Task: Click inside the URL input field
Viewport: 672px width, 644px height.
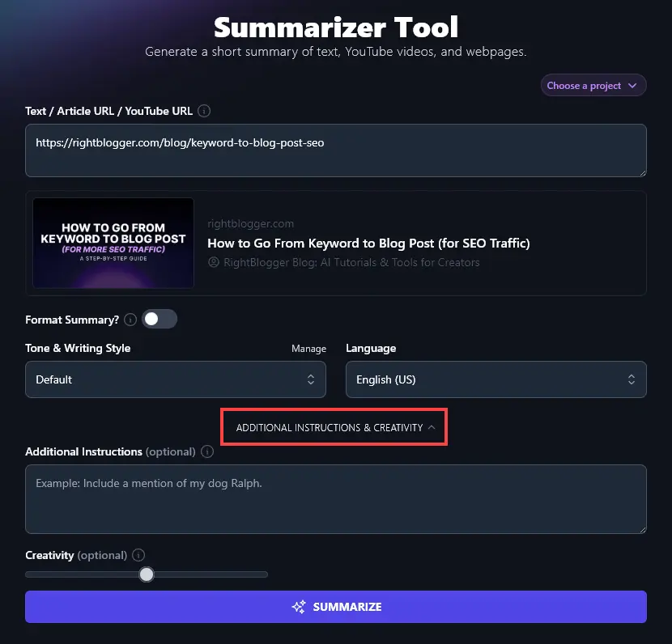Action: click(x=336, y=150)
